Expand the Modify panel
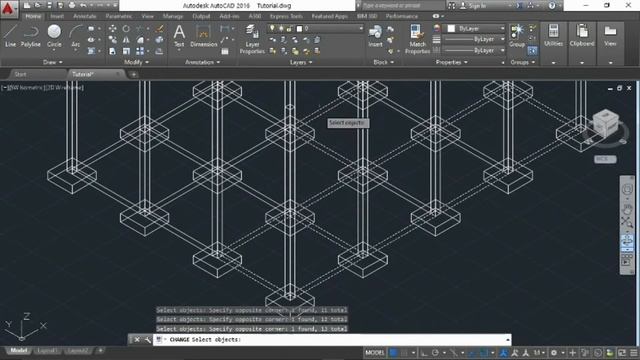Screen dimensions: 640x360 tap(136, 62)
